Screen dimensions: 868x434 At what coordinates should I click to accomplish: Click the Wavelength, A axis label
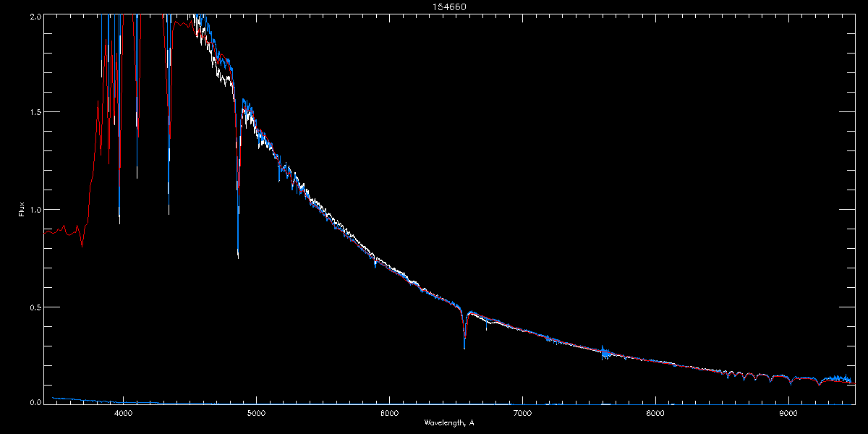click(x=448, y=422)
